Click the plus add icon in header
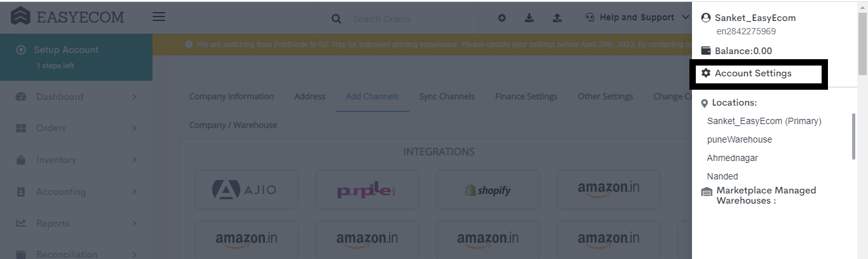Image resolution: width=868 pixels, height=259 pixels. click(502, 18)
